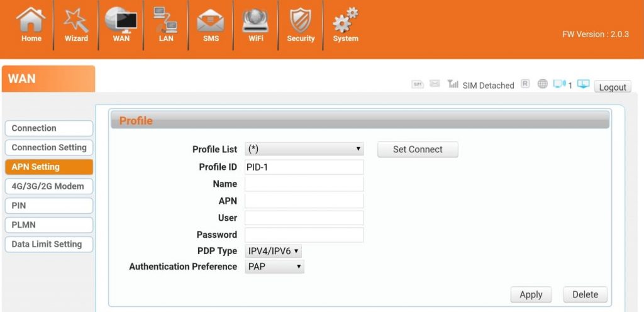Image resolution: width=644 pixels, height=312 pixels.
Task: Click the message envelope status icon
Action: point(435,84)
